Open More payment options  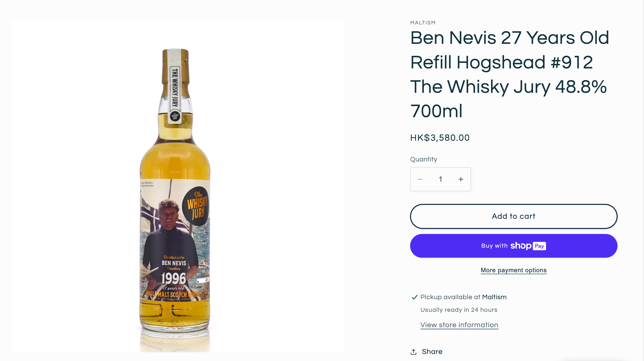tap(513, 270)
